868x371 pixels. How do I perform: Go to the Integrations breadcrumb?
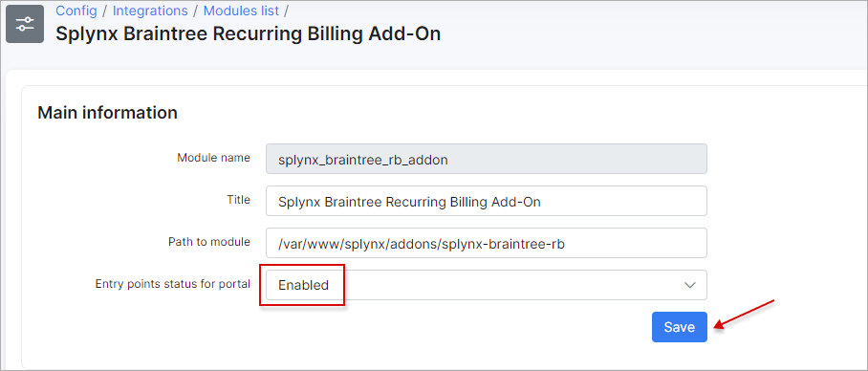pyautogui.click(x=150, y=11)
